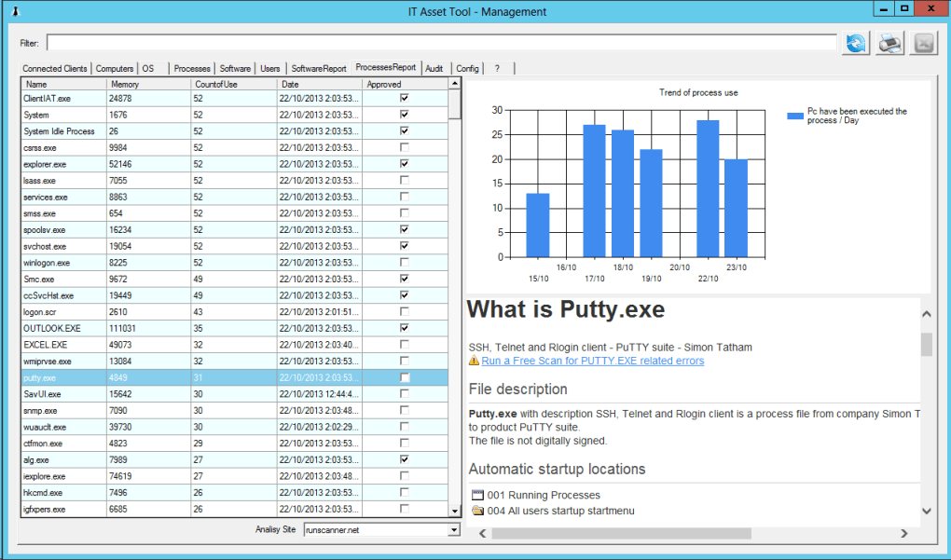The width and height of the screenshot is (951, 560).
Task: Click the All users startup folder icon
Action: 477,511
